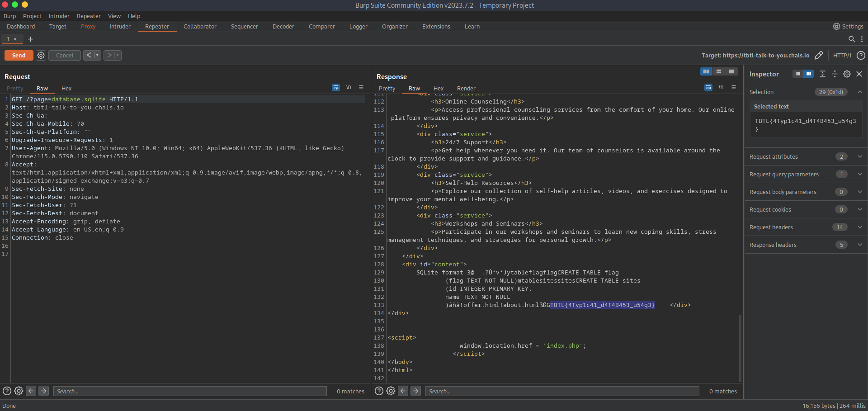
Task: Click the search magnifier icon in the Repeater tab bar
Action: [x=852, y=39]
